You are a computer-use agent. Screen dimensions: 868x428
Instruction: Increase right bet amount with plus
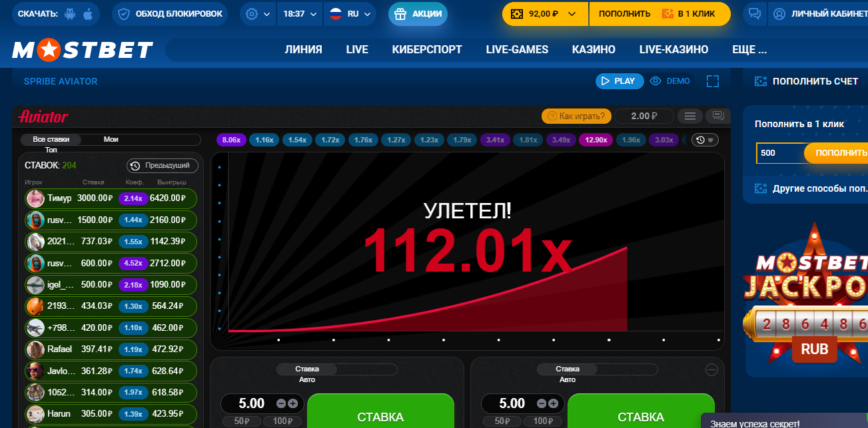pyautogui.click(x=553, y=403)
